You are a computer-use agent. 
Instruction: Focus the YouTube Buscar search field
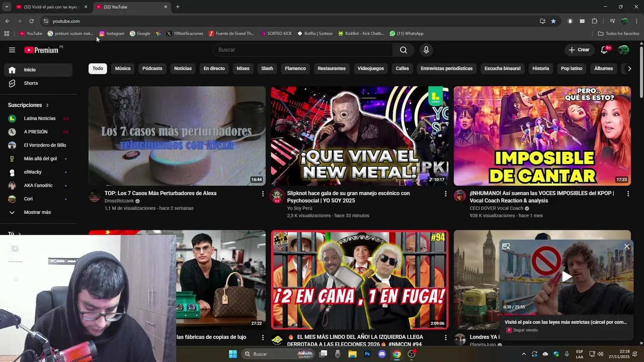click(303, 50)
